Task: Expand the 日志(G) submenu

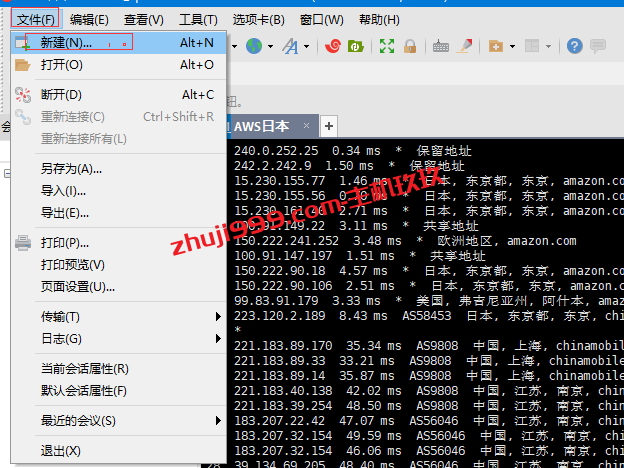Action: [x=119, y=339]
